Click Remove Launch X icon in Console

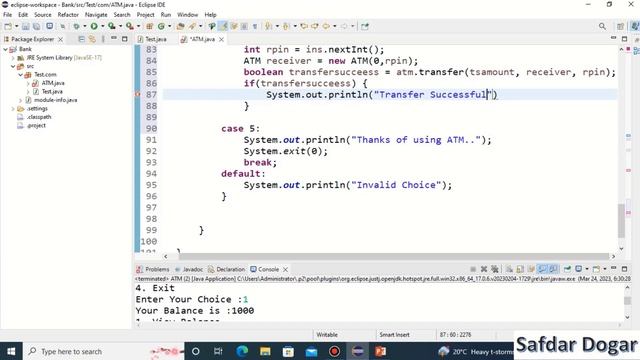point(484,269)
